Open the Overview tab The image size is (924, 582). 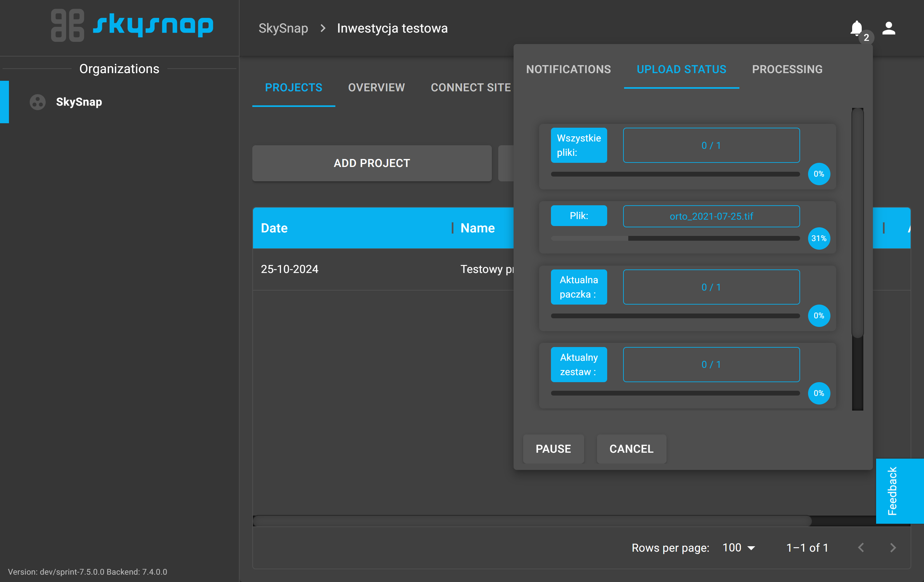pos(377,87)
